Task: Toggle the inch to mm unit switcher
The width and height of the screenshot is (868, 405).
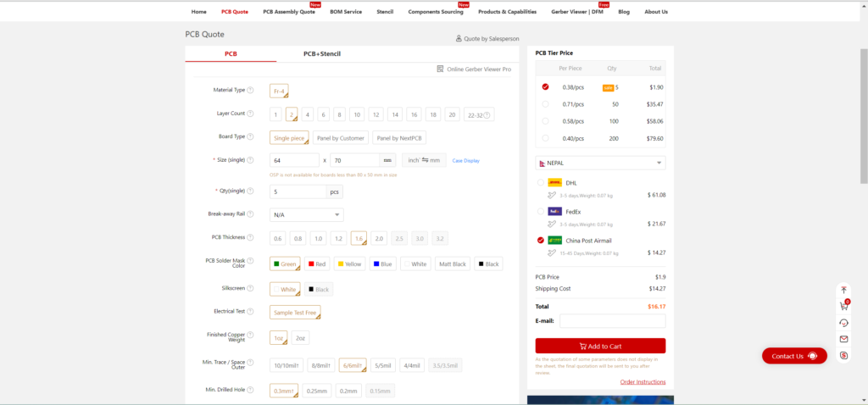Action: (424, 160)
